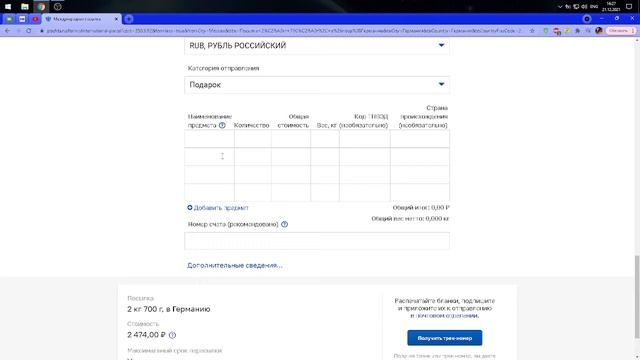Image resolution: width=640 pixels, height=360 pixels.
Task: Open a new browser tab
Action: point(129,19)
